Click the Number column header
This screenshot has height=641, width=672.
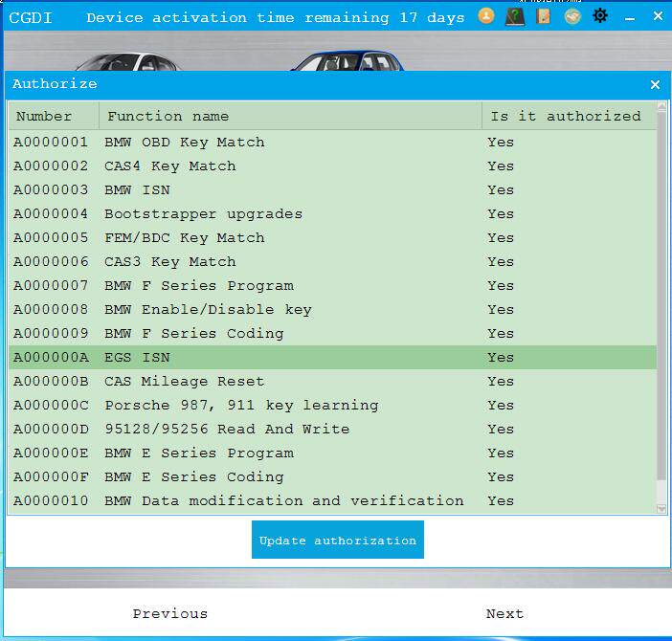pyautogui.click(x=54, y=116)
